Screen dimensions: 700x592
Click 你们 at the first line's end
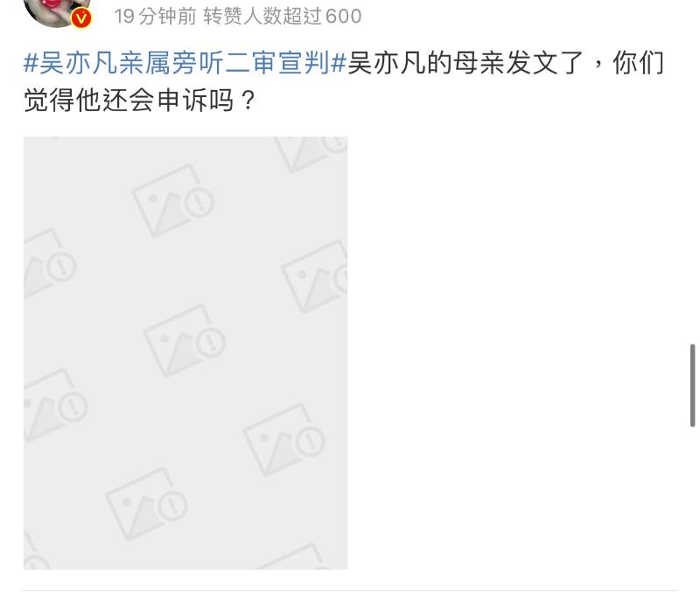638,62
